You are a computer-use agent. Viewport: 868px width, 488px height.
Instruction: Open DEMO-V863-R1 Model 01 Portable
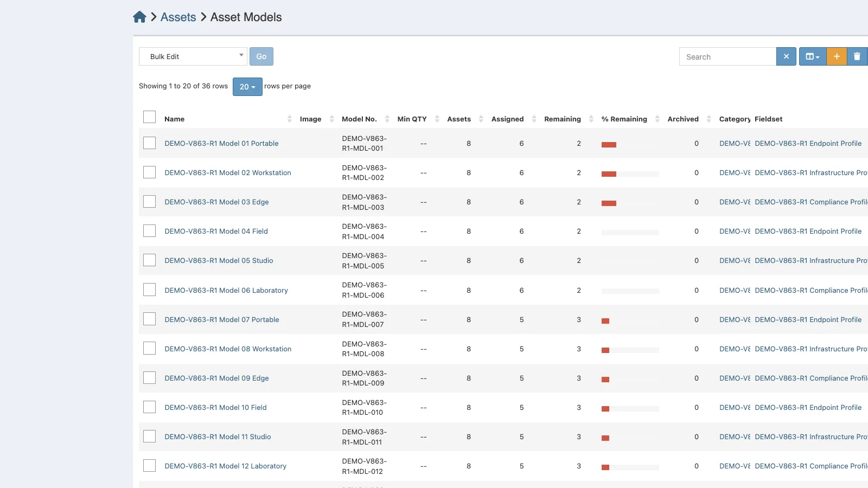click(x=221, y=143)
